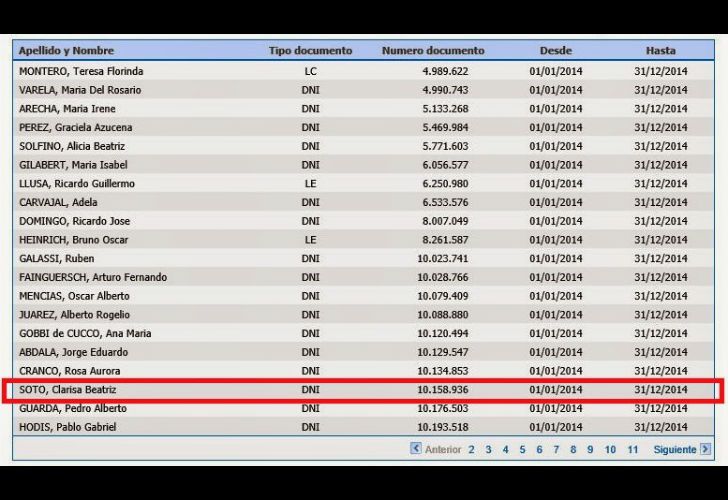Select HEINRICH, Bruno Oscar name
728x500 pixels.
73,240
